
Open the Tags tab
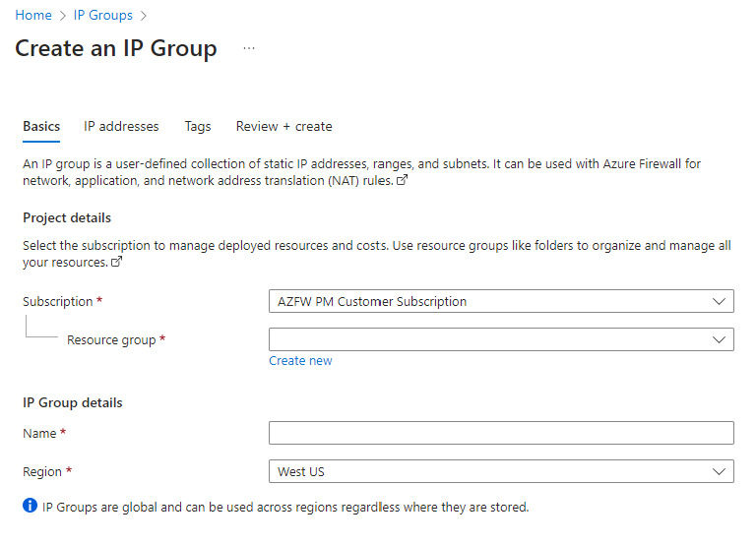coord(198,126)
